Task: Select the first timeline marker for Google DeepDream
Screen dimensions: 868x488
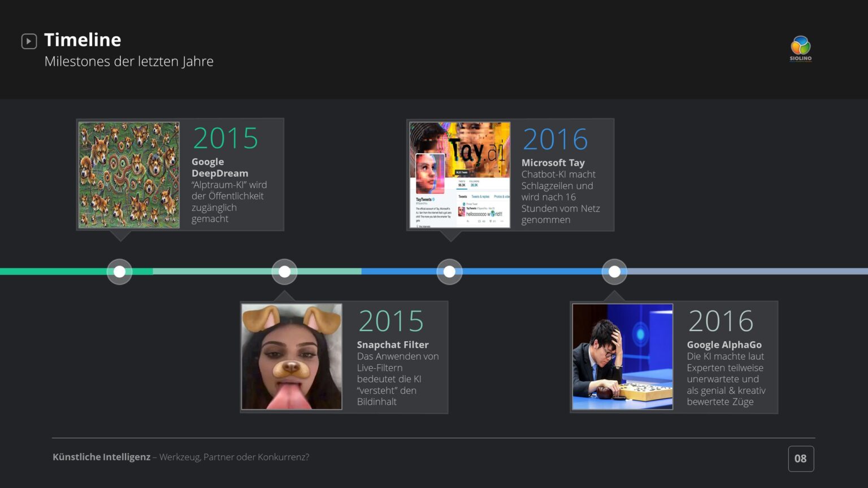Action: (x=120, y=272)
